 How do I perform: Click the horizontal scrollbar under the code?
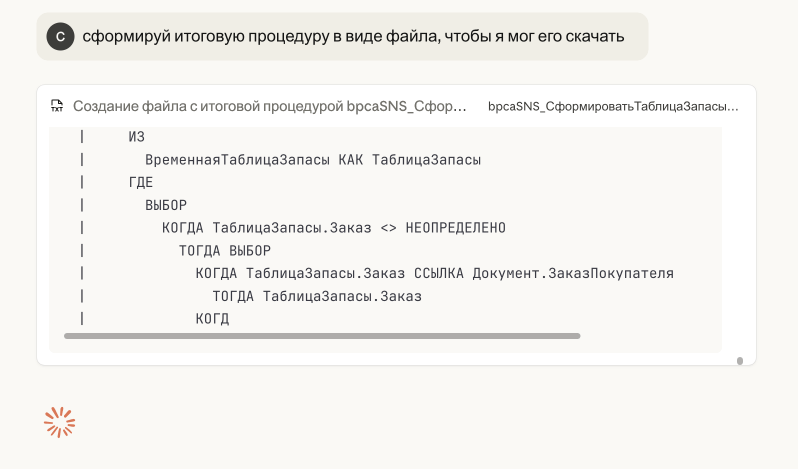(321, 336)
